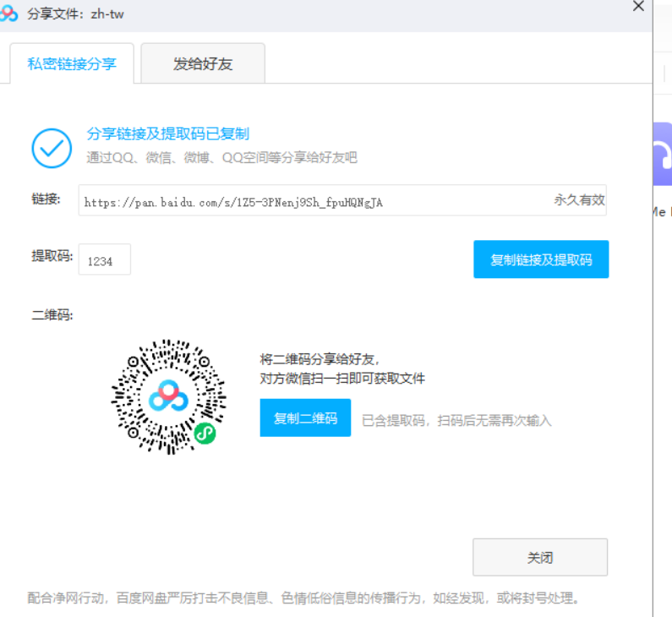Click the Baidu Netdisk logo in title bar

coord(8,13)
